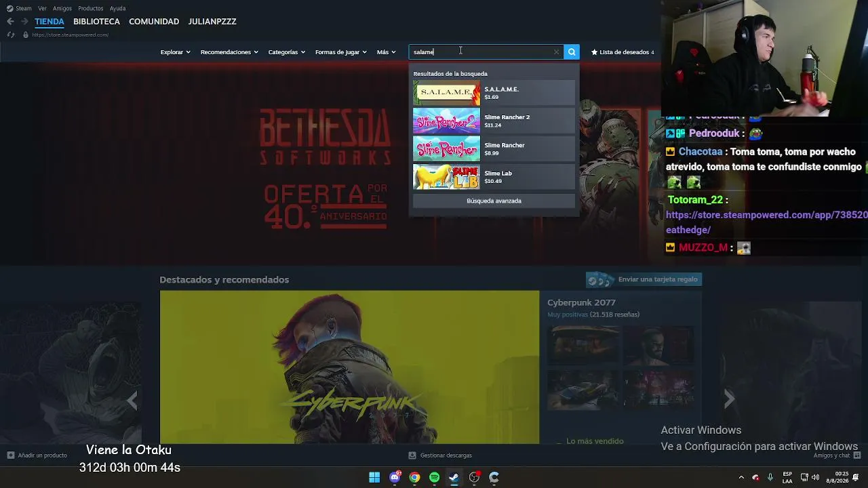Click the padlock icon beside the URL
The image size is (868, 488).
tap(26, 35)
